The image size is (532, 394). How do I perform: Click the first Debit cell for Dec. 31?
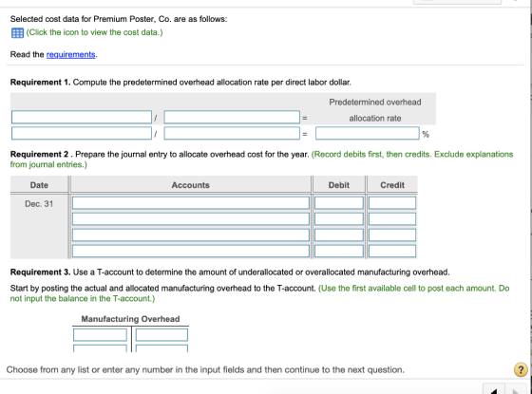(x=339, y=203)
